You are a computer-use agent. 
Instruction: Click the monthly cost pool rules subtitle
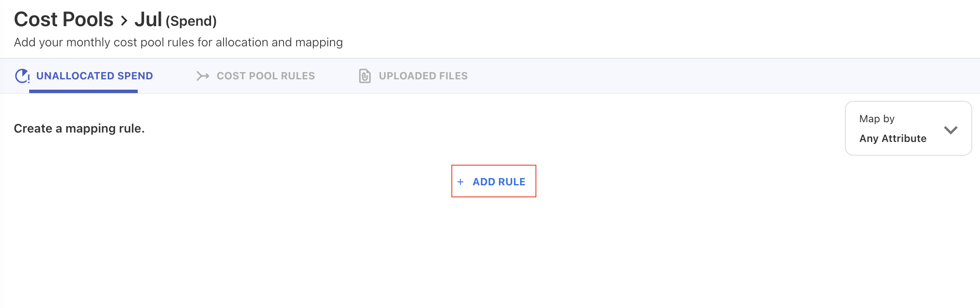pos(178,42)
